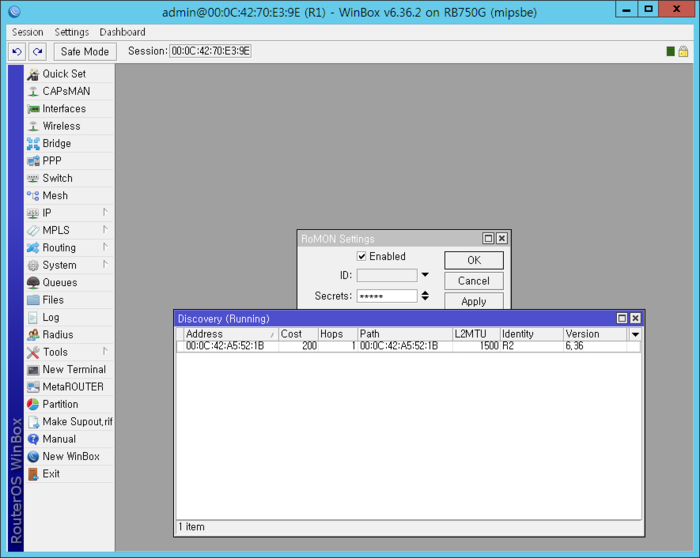700x558 pixels.
Task: Select the R2 identity cell
Action: [x=531, y=346]
